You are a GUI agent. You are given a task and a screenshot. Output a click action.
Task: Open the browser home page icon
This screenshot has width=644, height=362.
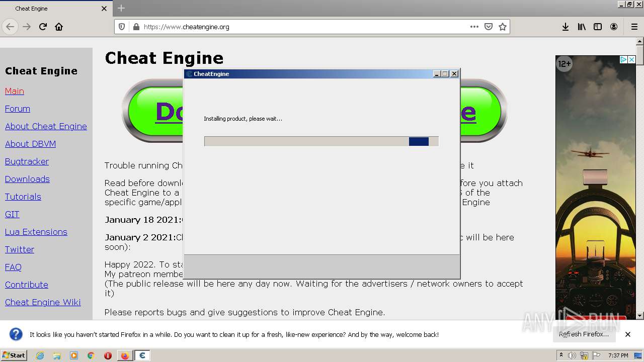pos(59,27)
